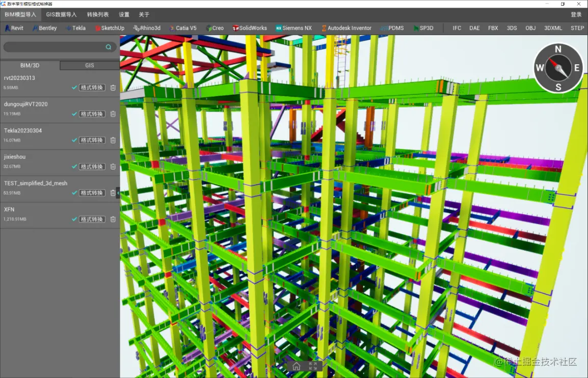The image size is (588, 378).
Task: Click the compass navigation widget
Action: point(558,68)
